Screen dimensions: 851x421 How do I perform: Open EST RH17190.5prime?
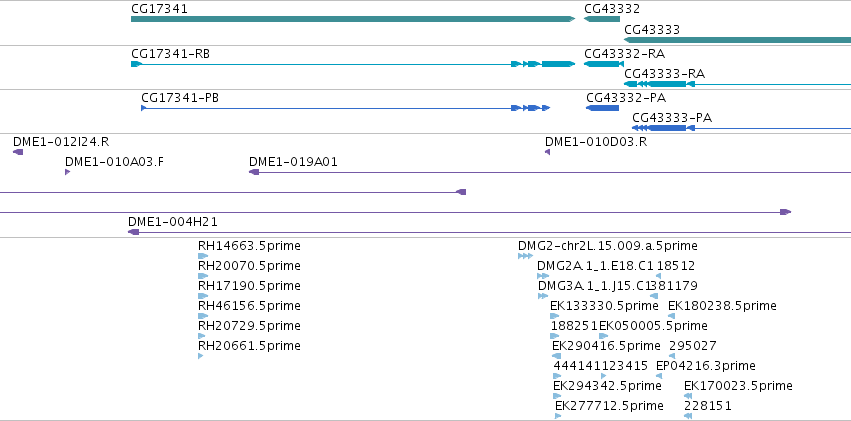coord(203,296)
